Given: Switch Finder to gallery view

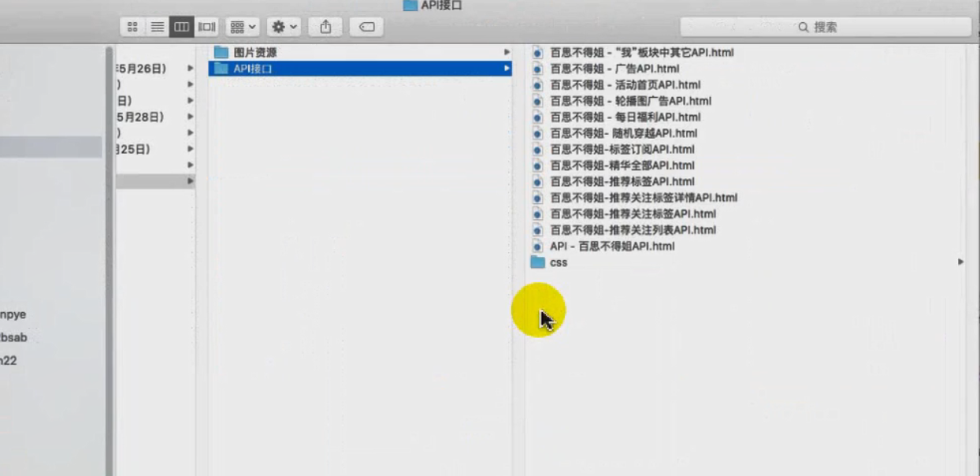Looking at the screenshot, I should point(206,27).
